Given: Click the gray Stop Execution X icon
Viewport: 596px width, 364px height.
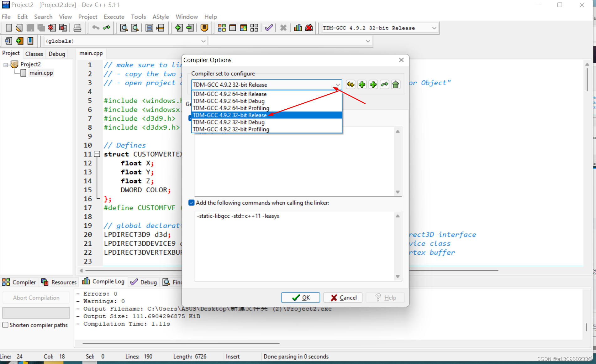Looking at the screenshot, I should pos(283,28).
